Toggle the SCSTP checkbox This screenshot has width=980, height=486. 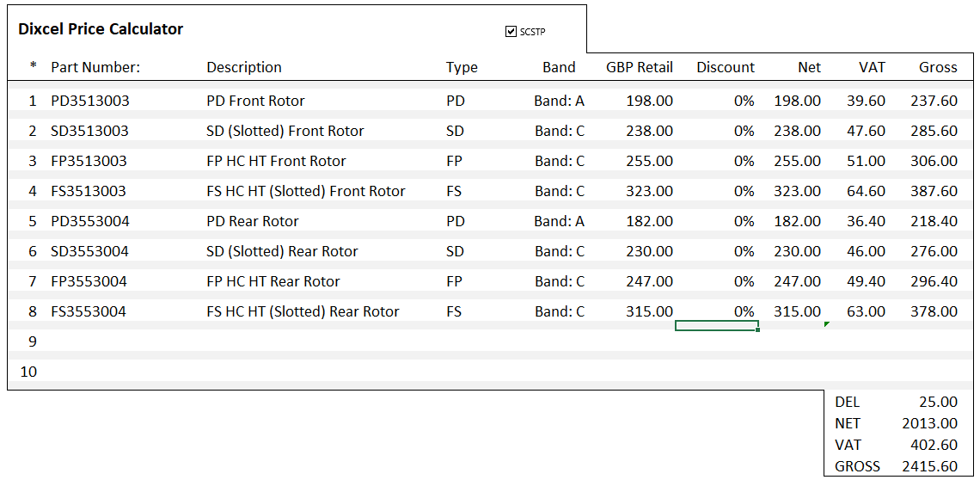pyautogui.click(x=511, y=31)
